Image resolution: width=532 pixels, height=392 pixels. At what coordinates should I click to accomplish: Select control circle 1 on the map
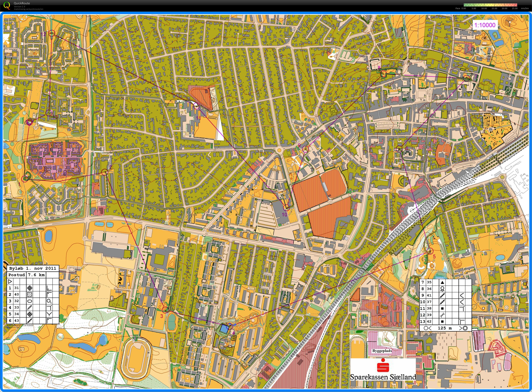tap(25, 179)
